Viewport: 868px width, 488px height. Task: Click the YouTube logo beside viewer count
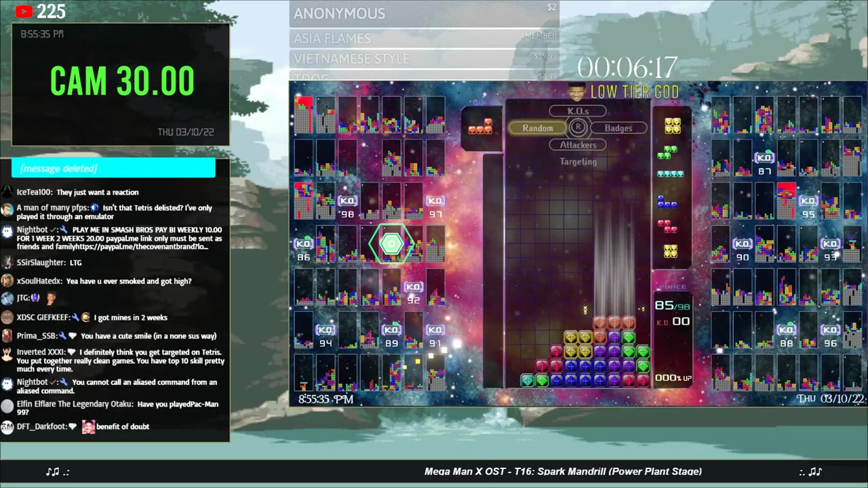tap(24, 12)
